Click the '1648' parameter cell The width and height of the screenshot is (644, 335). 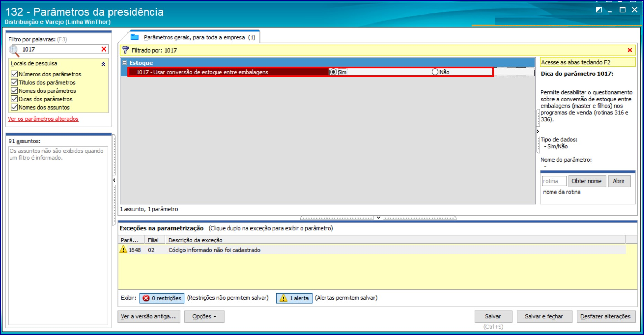point(135,250)
